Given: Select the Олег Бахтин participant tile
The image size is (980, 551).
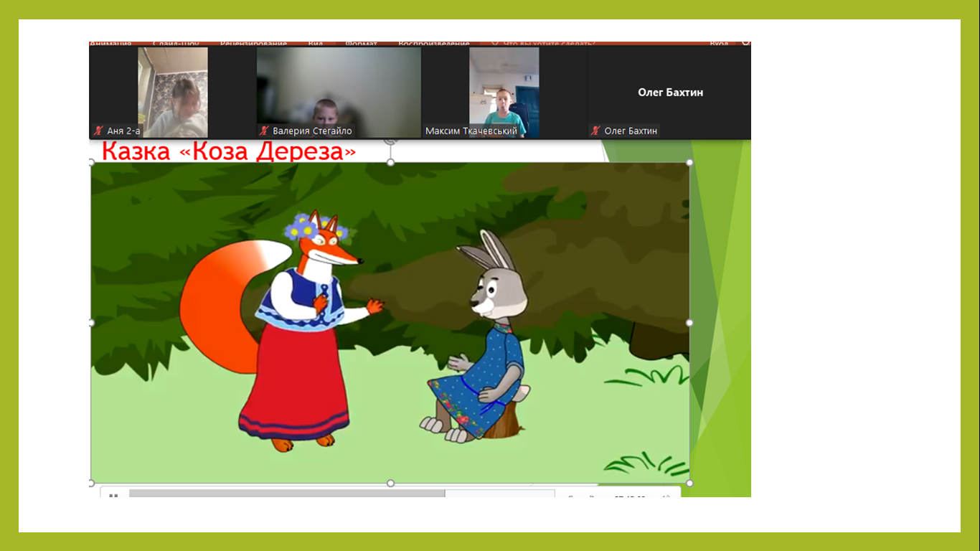Looking at the screenshot, I should (670, 92).
